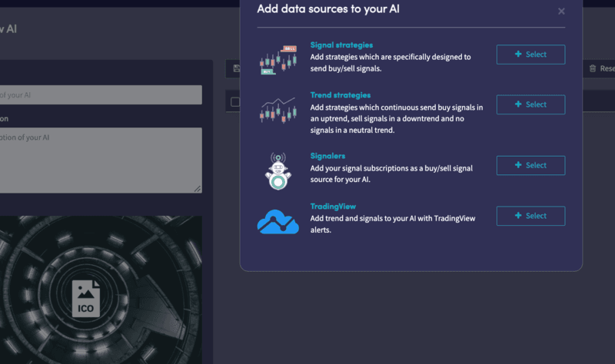The height and width of the screenshot is (364, 615).
Task: Select the Signalers data source
Action: [x=530, y=165]
